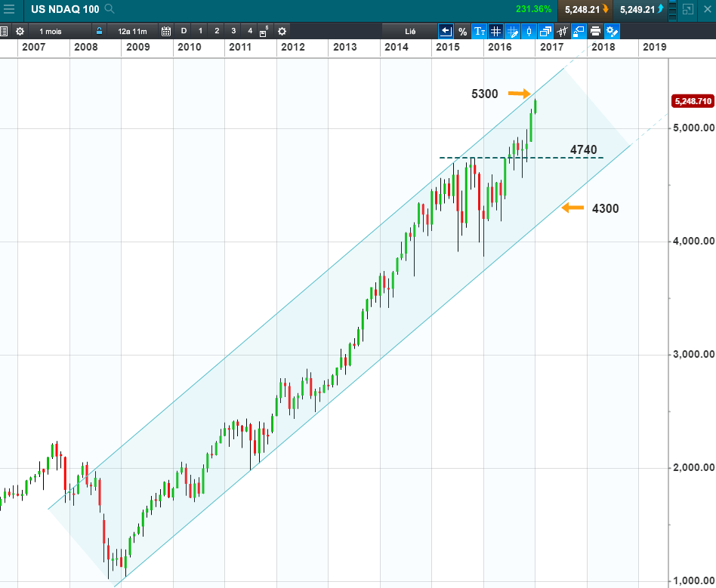Open the Lié link mode dropdown
Screen dimensions: 716x588
pyautogui.click(x=409, y=32)
